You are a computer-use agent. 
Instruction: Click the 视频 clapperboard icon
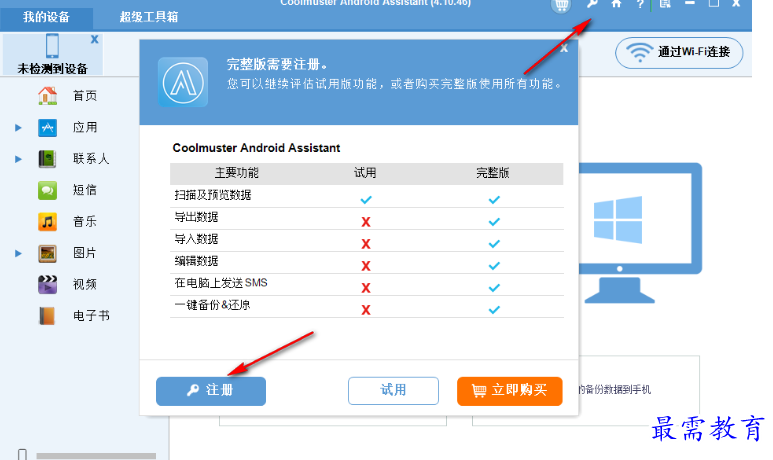pos(47,284)
